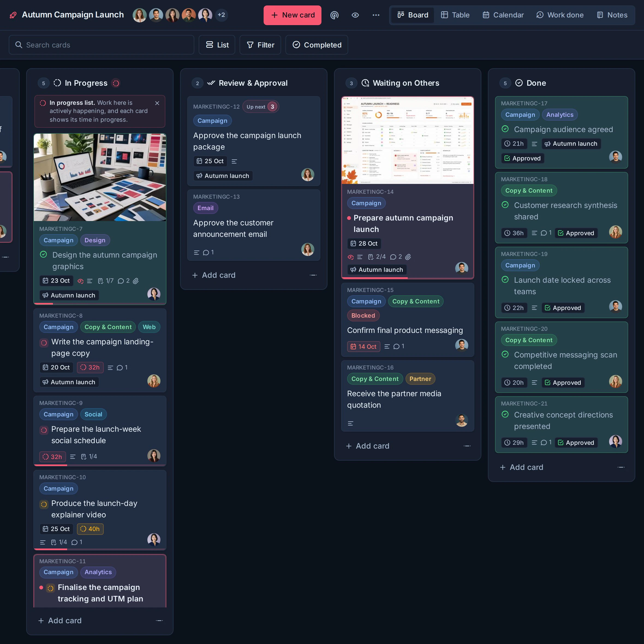Click attachment paperclip on MARKETINGC-7 card
644x644 pixels.
pyautogui.click(x=136, y=281)
